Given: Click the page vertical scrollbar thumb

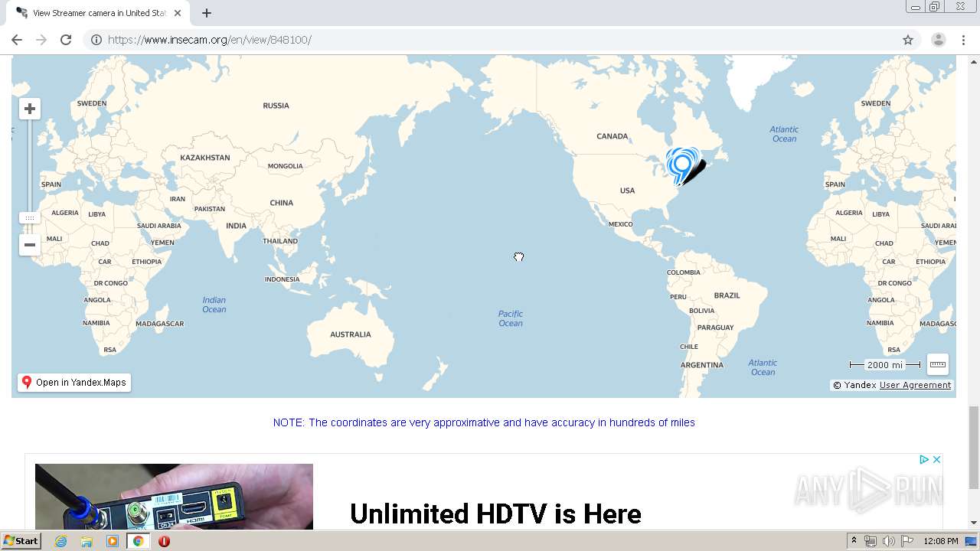Looking at the screenshot, I should coord(974,448).
